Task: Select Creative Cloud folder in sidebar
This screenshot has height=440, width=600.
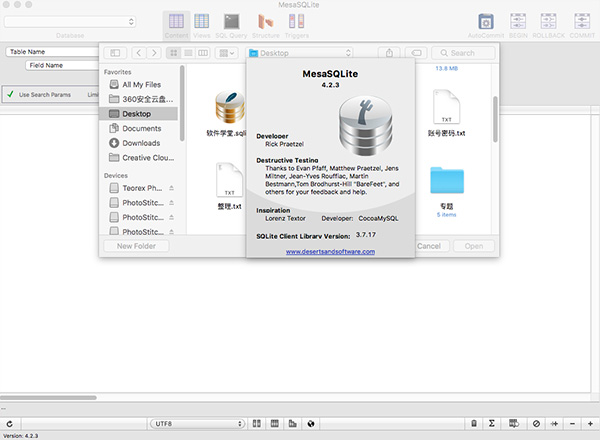Action: pos(140,158)
